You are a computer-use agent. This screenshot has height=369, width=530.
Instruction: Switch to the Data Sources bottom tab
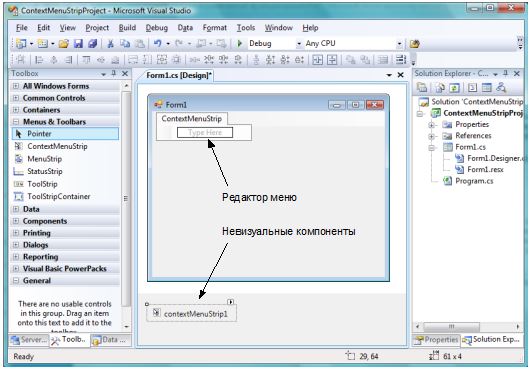pos(109,340)
